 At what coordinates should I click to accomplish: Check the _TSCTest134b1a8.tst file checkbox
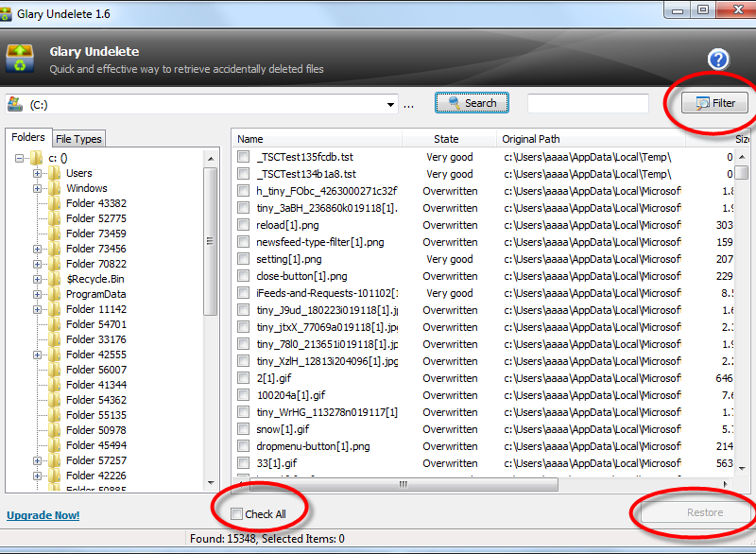coord(244,174)
